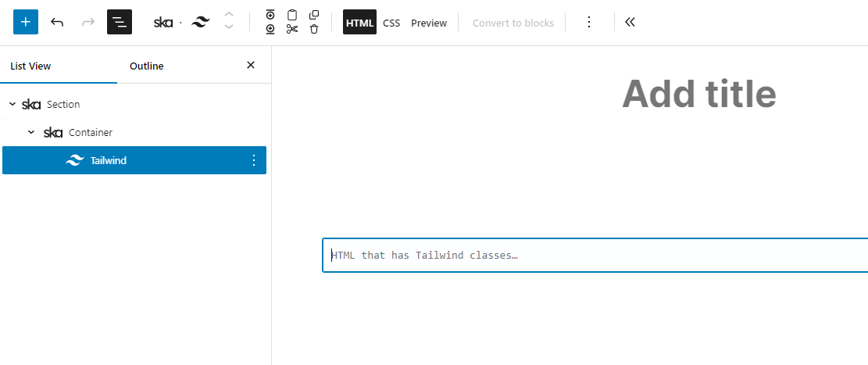868x365 pixels.
Task: Switch to the Preview mode
Action: pos(429,23)
